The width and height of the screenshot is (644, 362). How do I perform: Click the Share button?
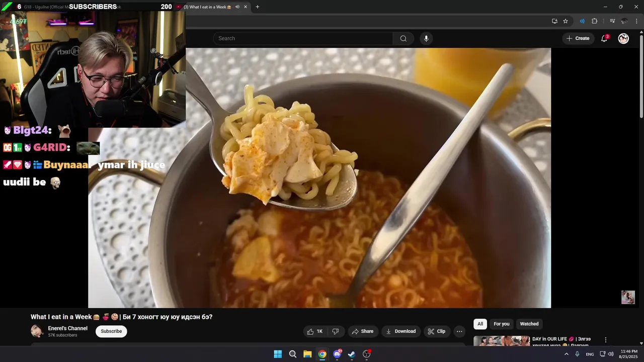[362, 331]
